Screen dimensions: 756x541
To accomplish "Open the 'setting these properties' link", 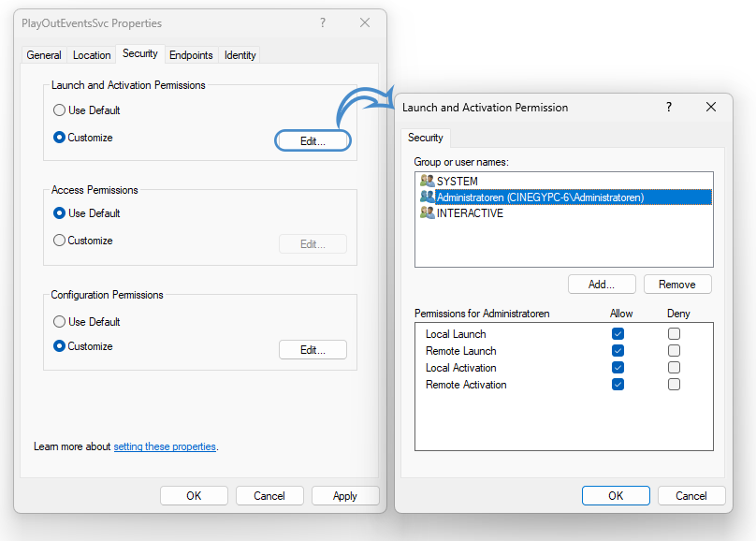I will [165, 447].
